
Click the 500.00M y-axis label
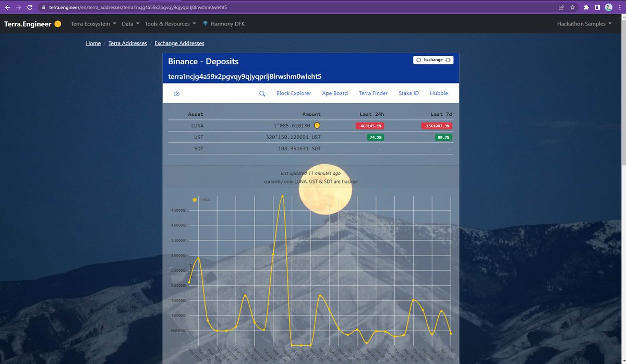click(178, 331)
